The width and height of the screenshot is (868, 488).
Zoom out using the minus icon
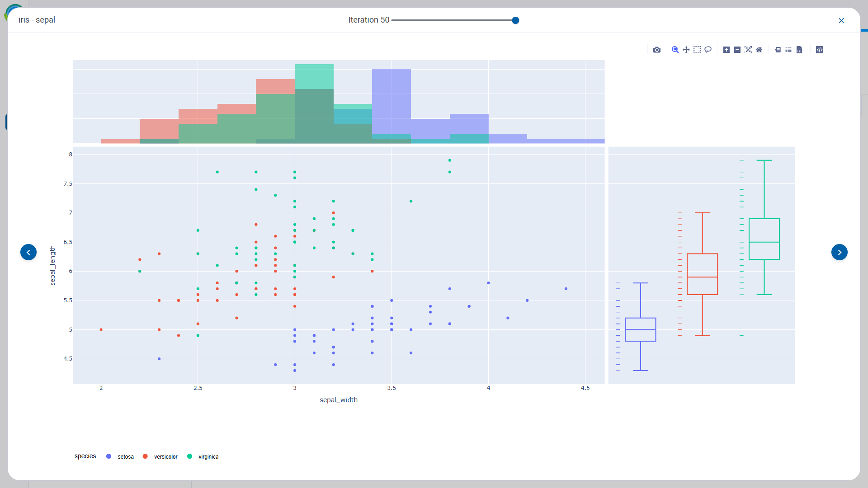(x=737, y=50)
